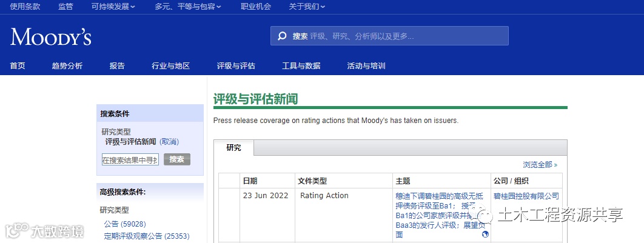This screenshot has width=644, height=243.
Task: Open the 报告 menu
Action: pyautogui.click(x=117, y=65)
